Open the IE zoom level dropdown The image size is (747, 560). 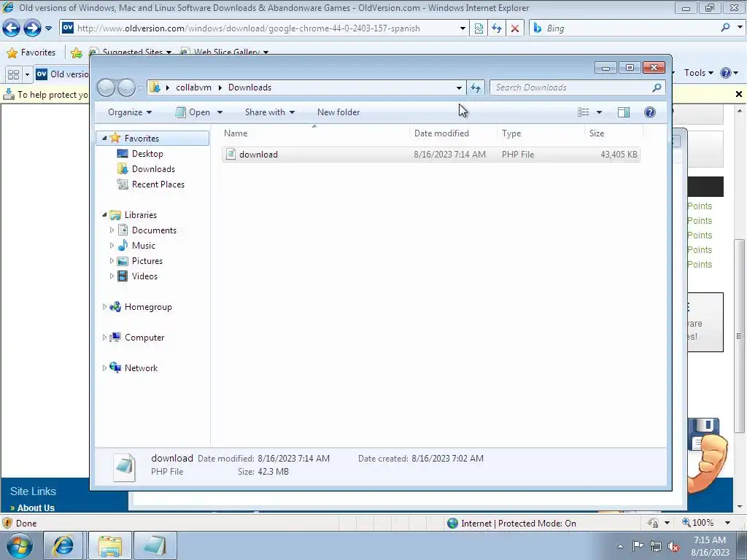click(727, 523)
